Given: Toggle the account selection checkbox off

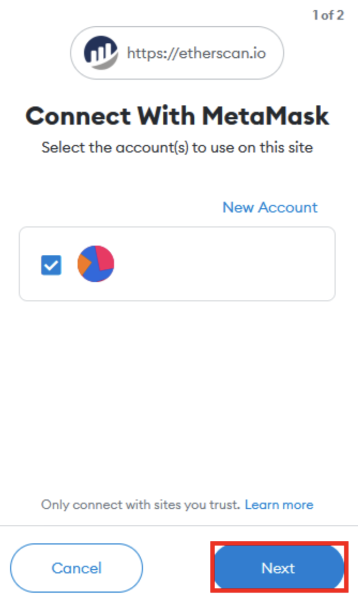Looking at the screenshot, I should pos(51,264).
